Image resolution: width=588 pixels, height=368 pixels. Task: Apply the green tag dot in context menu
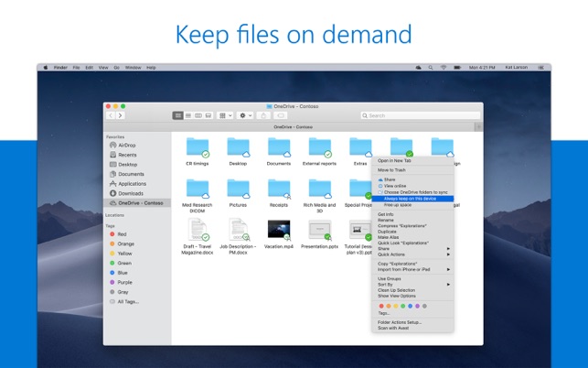pos(403,306)
